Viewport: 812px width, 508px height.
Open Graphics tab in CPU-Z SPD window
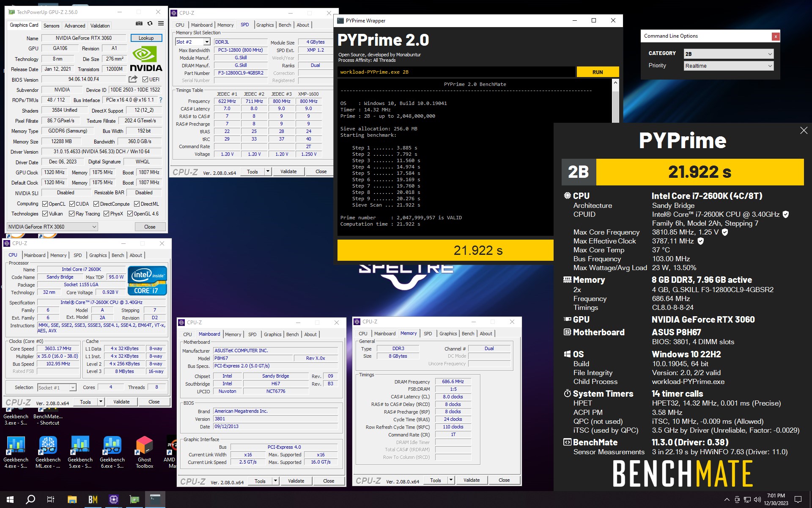coord(265,25)
